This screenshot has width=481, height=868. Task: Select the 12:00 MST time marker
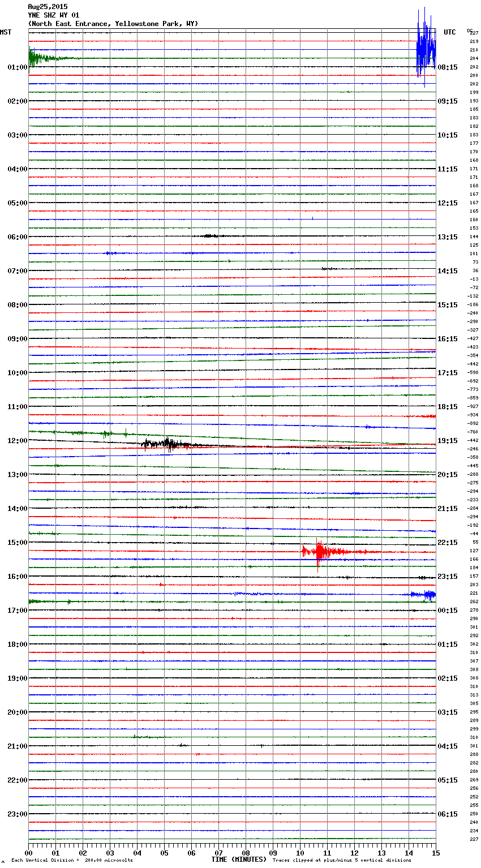(17, 441)
